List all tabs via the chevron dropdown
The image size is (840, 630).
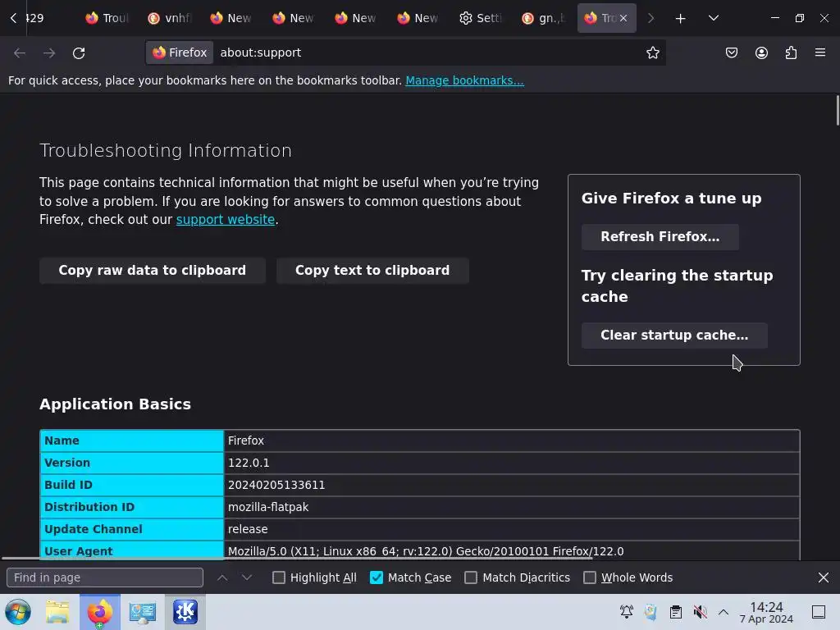pyautogui.click(x=713, y=18)
